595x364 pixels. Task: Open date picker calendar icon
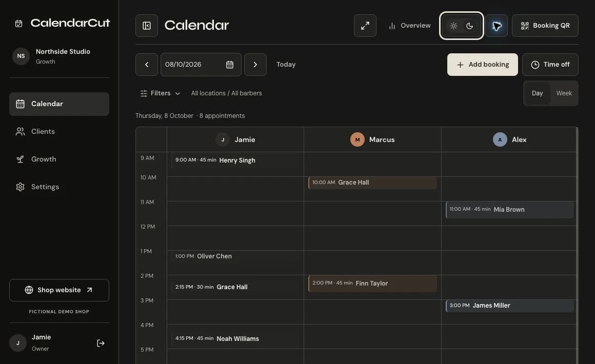[230, 65]
